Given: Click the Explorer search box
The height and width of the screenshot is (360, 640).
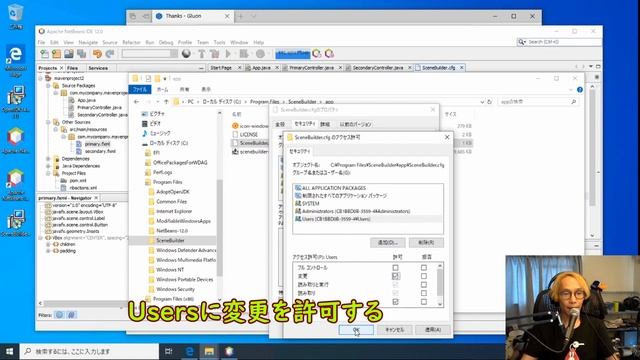Looking at the screenshot, I should 538,102.
